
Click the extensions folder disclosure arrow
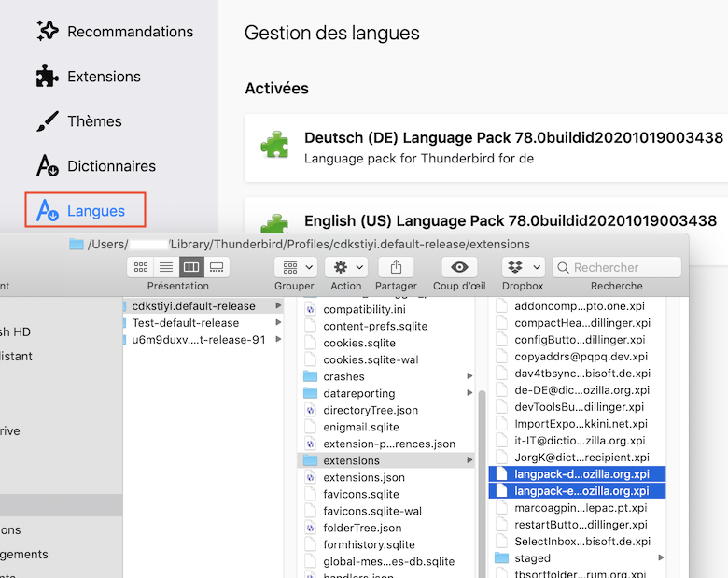[x=469, y=460]
